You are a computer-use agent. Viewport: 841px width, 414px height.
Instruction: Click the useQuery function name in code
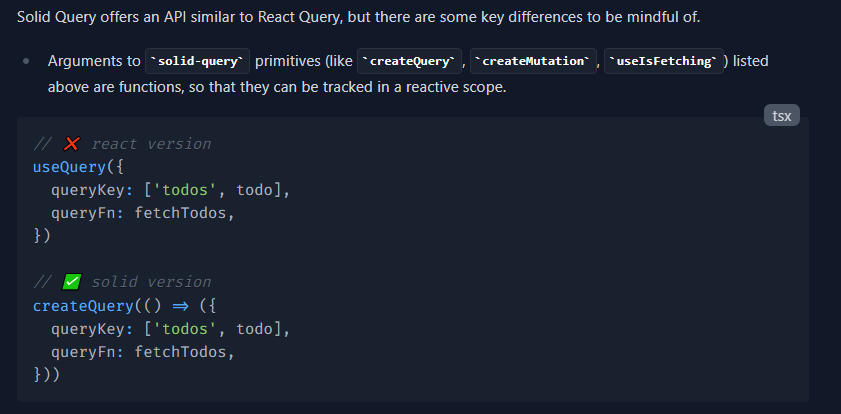tap(69, 167)
